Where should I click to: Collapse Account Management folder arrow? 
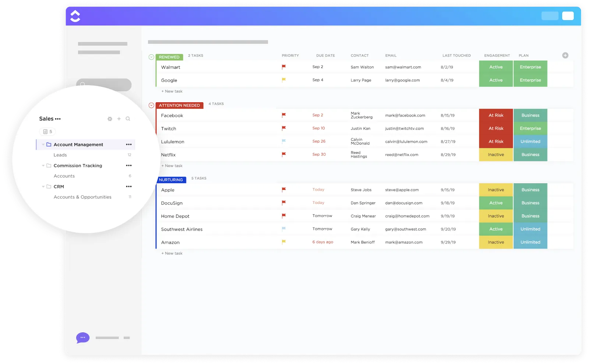point(43,145)
